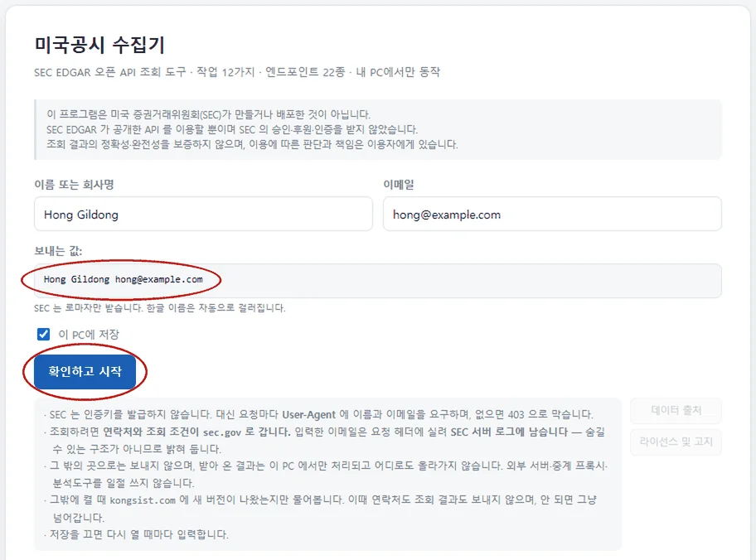Click the 이름 또는 회사명 input field
The height and width of the screenshot is (560, 756).
[203, 214]
